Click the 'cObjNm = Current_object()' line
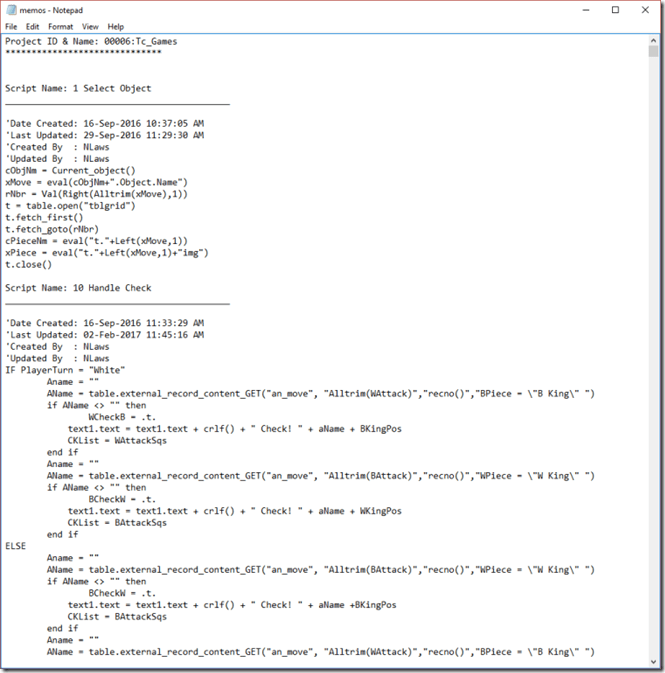This screenshot has height=673, width=665. (x=70, y=171)
